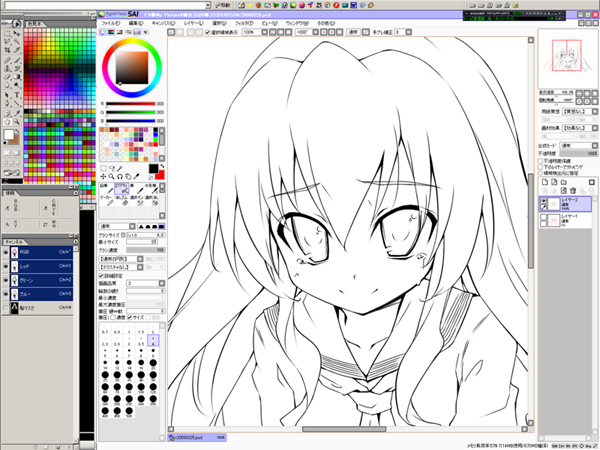
Task: Enable 領域検出元に指定 checkbox
Action: (x=541, y=173)
